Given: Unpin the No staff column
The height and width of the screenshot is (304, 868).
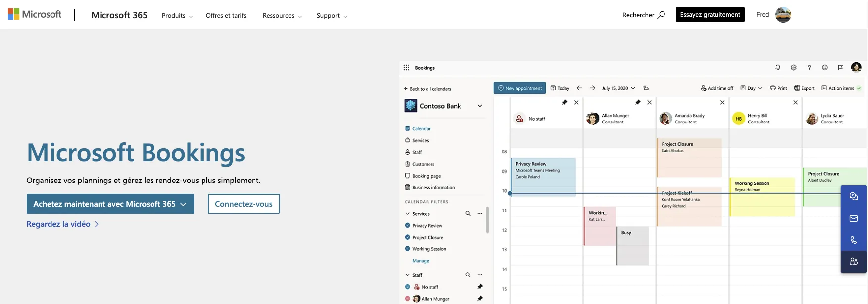Looking at the screenshot, I should click(564, 102).
